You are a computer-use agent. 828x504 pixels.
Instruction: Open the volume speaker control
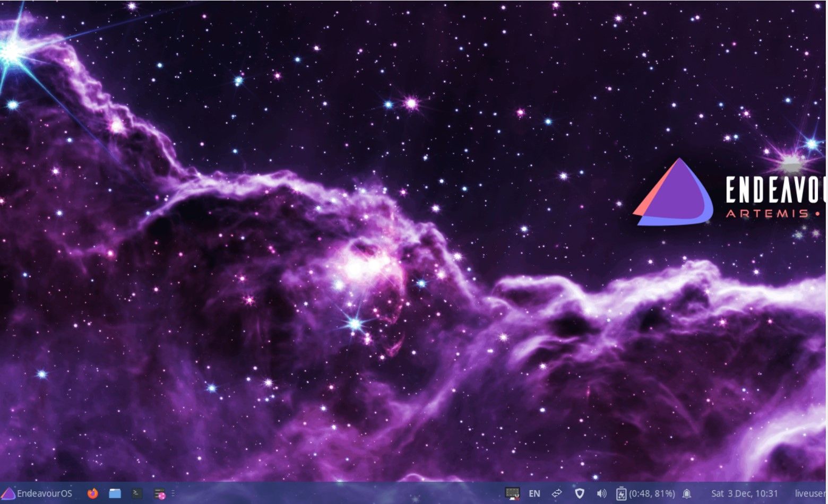(601, 493)
